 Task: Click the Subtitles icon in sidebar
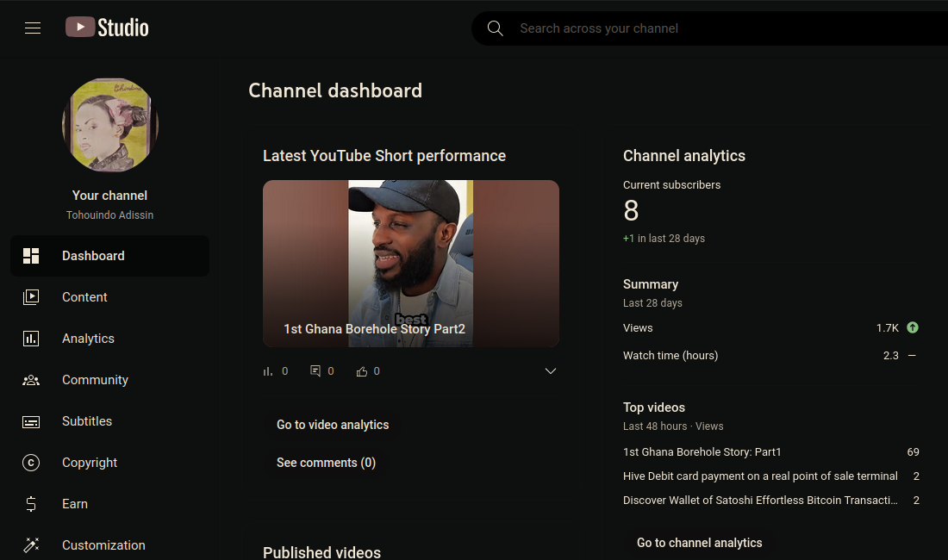click(31, 421)
